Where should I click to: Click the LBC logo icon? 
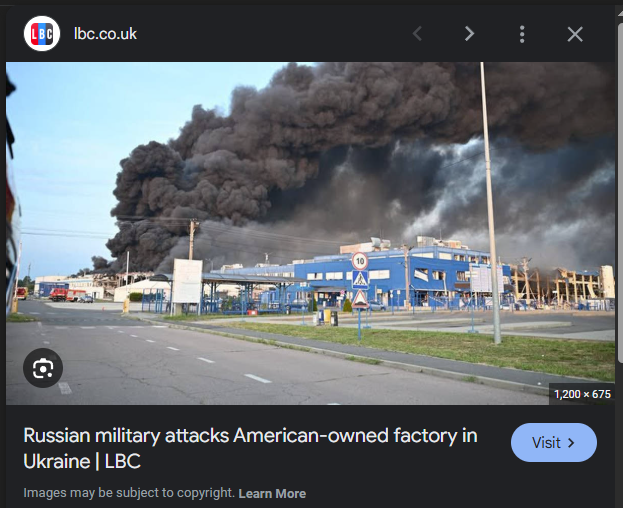(42, 34)
